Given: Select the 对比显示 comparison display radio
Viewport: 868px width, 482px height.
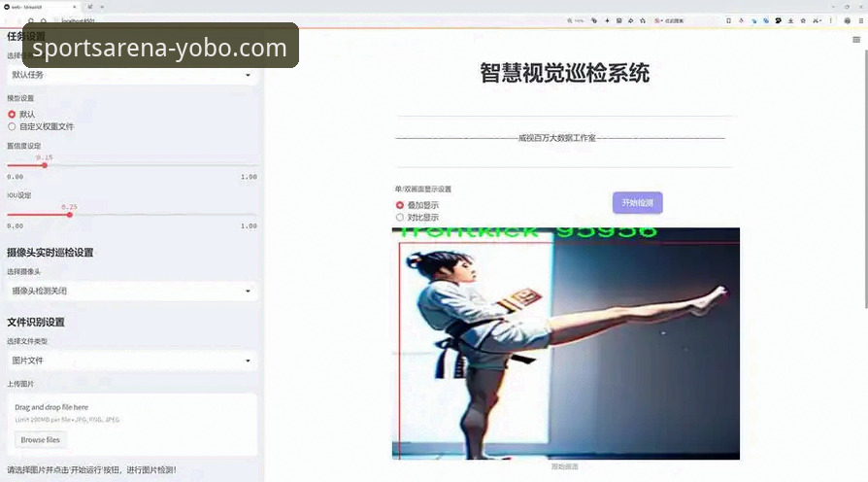Looking at the screenshot, I should 400,217.
